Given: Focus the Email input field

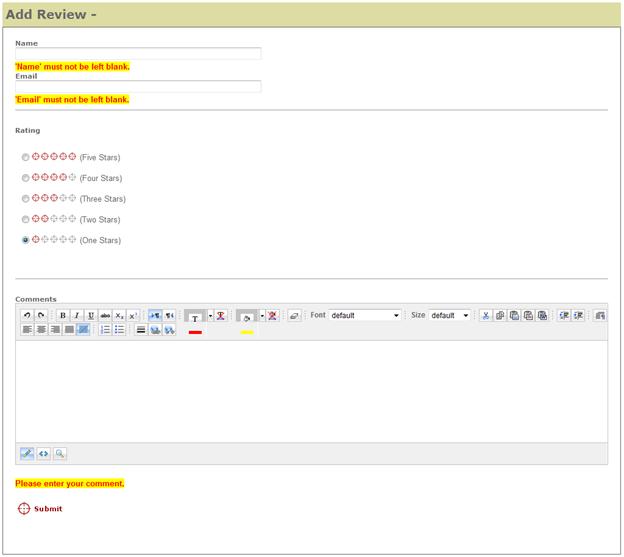Looking at the screenshot, I should [138, 86].
